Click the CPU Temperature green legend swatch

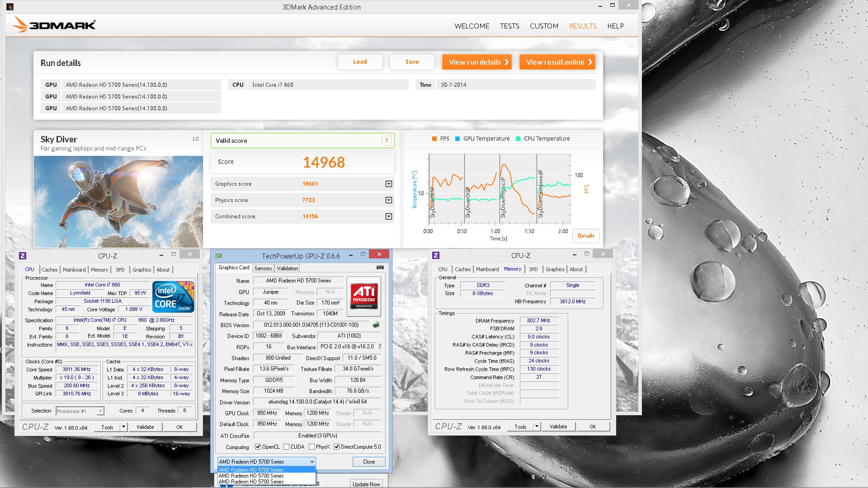tap(518, 139)
